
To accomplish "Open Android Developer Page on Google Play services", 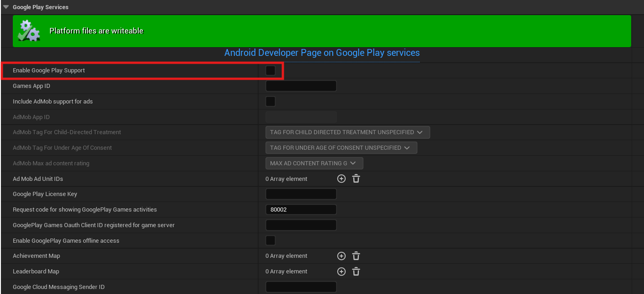I will click(x=322, y=53).
